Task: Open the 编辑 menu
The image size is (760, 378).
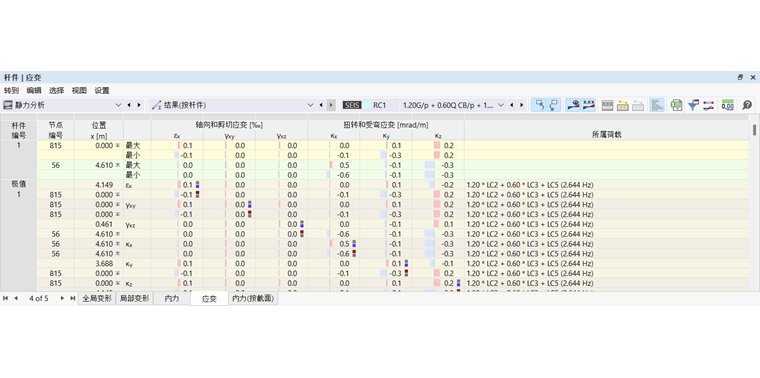Action: click(34, 90)
